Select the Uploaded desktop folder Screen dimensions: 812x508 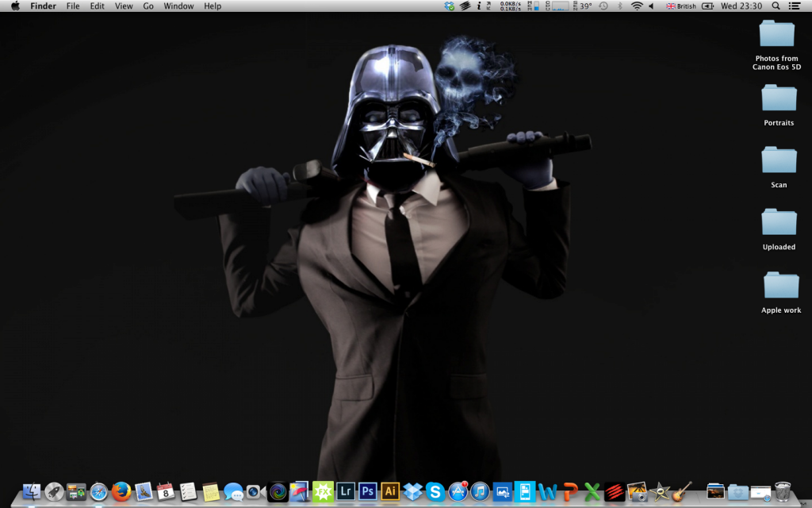click(x=779, y=229)
